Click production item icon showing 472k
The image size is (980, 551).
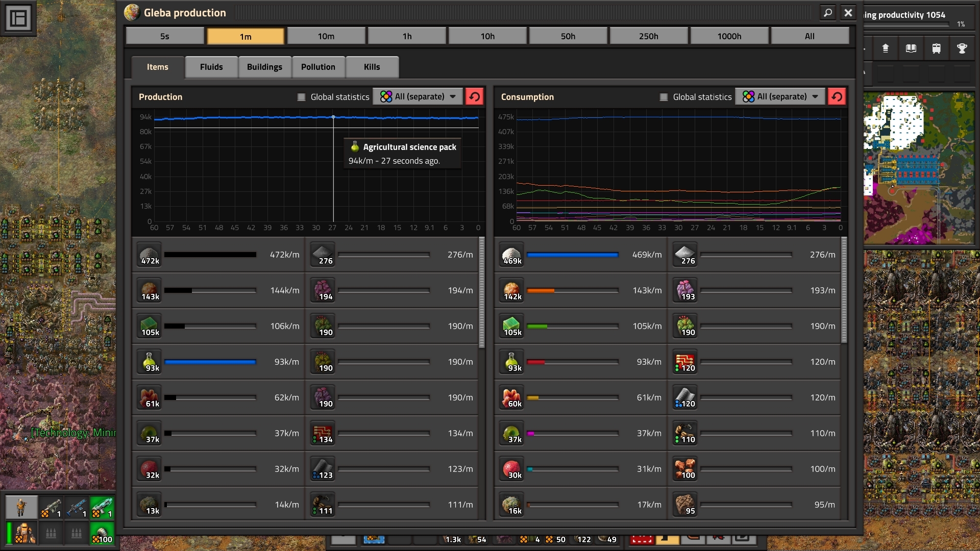click(149, 255)
